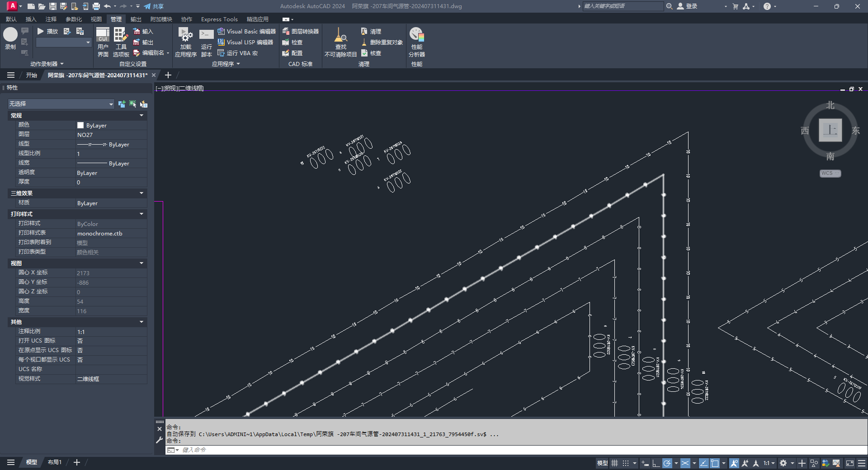Click the 上 face of ViewCube

(x=830, y=130)
